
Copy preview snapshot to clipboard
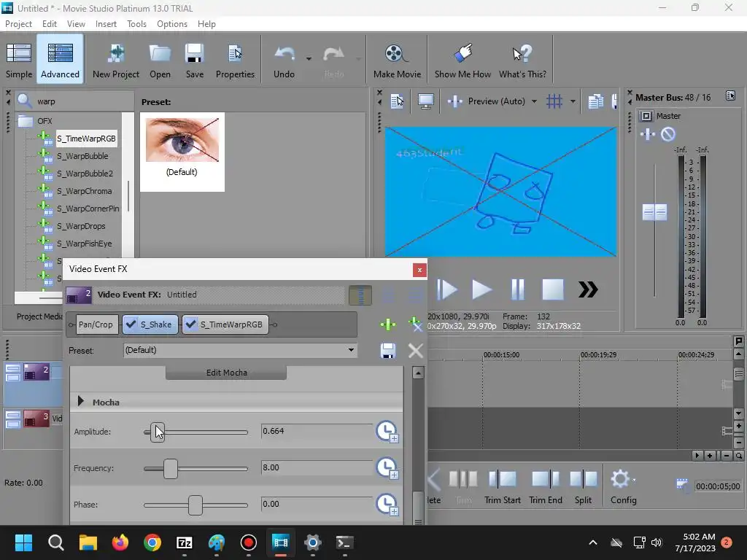(x=595, y=101)
